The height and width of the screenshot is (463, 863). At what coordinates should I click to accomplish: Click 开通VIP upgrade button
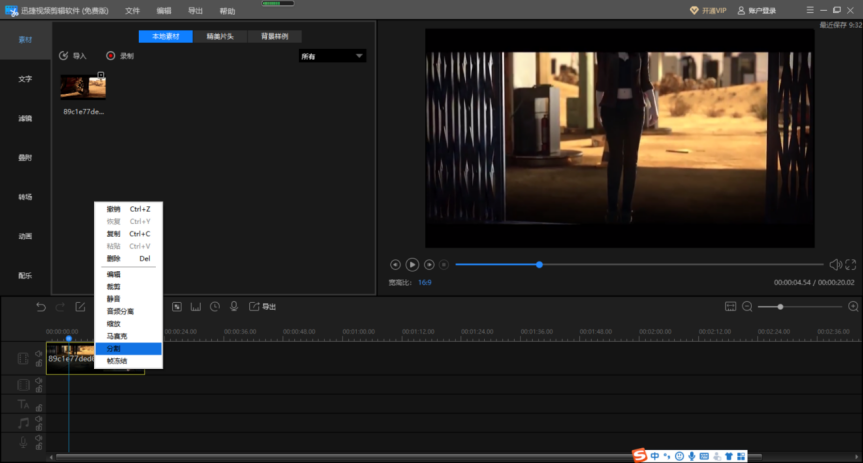click(708, 10)
